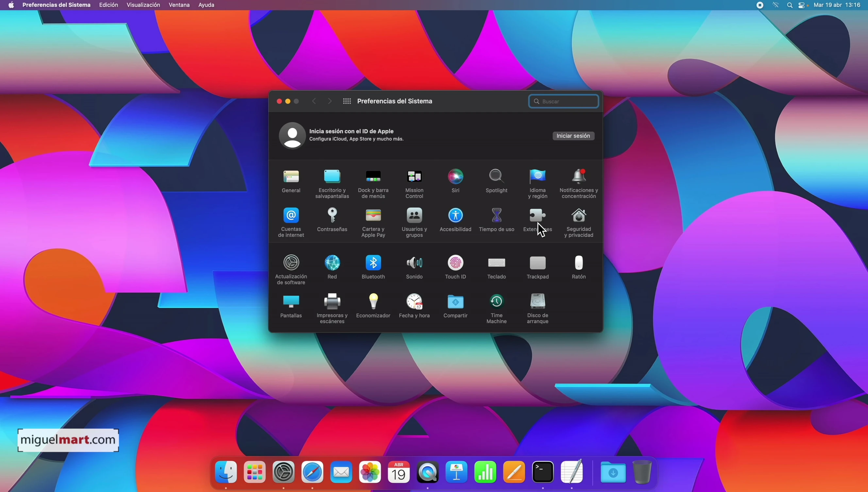Open Trackpad preferences
Viewport: 868px width, 492px height.
pos(538,267)
